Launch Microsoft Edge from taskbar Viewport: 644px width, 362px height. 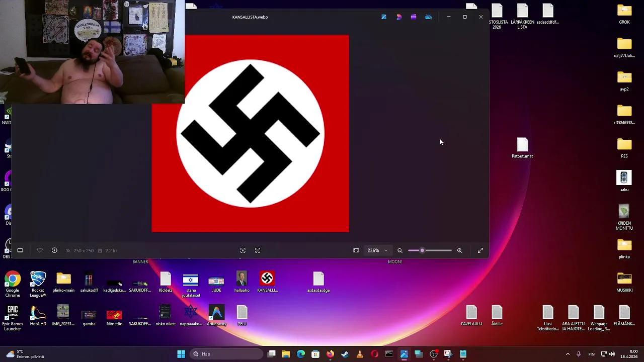click(x=301, y=354)
